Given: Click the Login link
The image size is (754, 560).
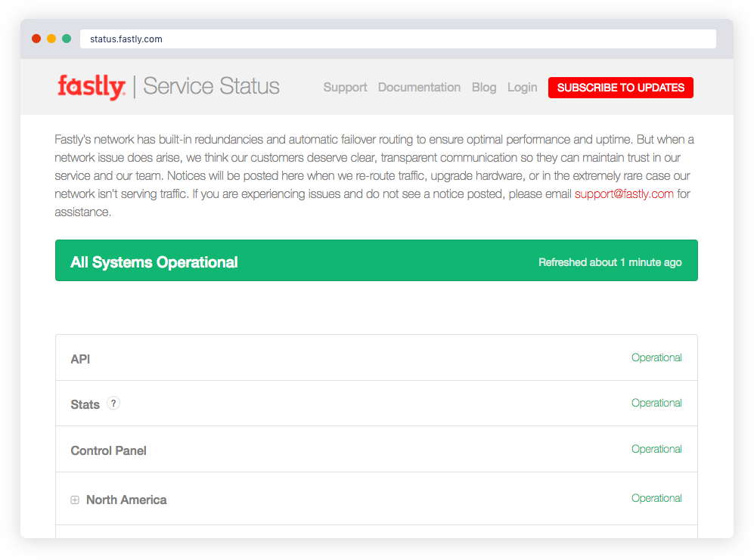Looking at the screenshot, I should (x=522, y=87).
